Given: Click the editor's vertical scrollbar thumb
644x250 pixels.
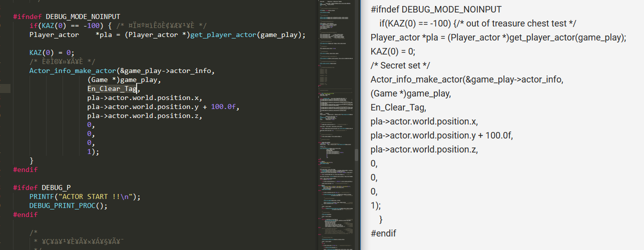Looking at the screenshot, I should pyautogui.click(x=356, y=154).
